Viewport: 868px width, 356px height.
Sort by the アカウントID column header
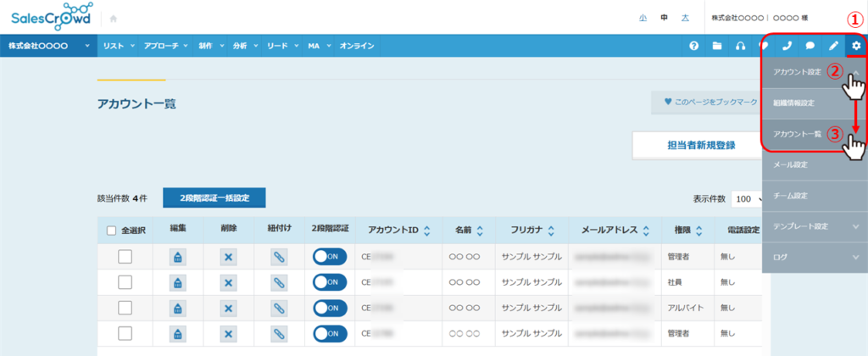tap(400, 231)
